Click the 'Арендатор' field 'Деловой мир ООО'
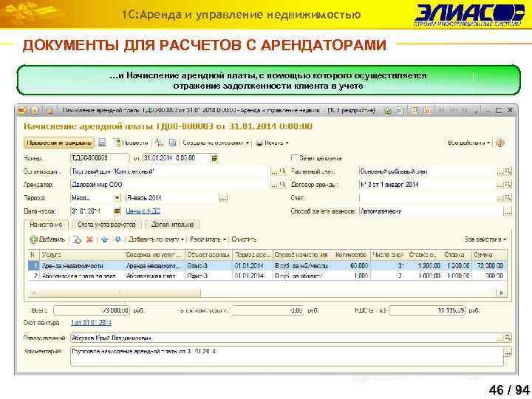 pos(170,185)
